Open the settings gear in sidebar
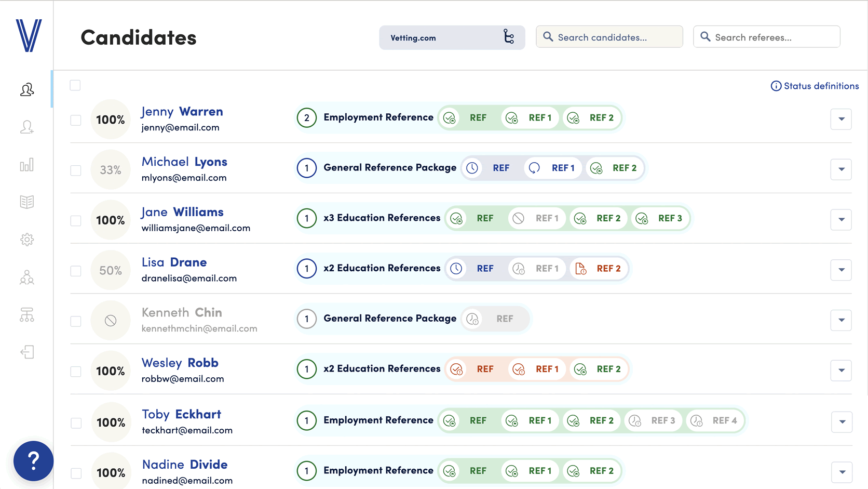The image size is (868, 489). click(27, 240)
